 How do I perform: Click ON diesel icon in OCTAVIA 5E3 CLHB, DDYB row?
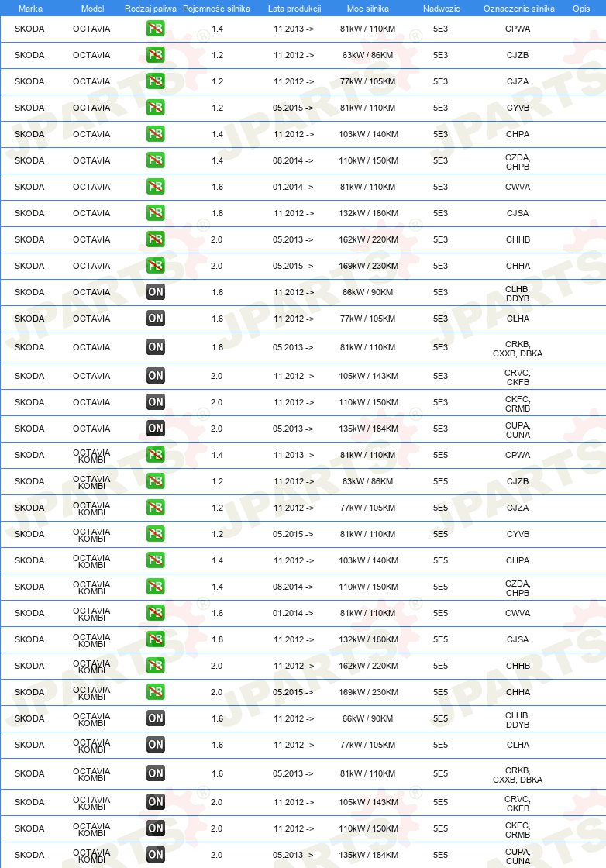coord(156,291)
